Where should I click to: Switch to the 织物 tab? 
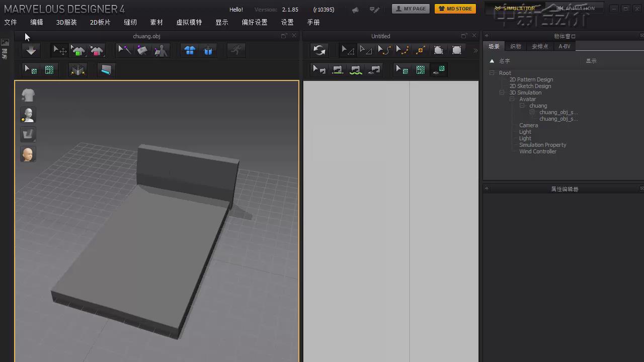click(516, 46)
